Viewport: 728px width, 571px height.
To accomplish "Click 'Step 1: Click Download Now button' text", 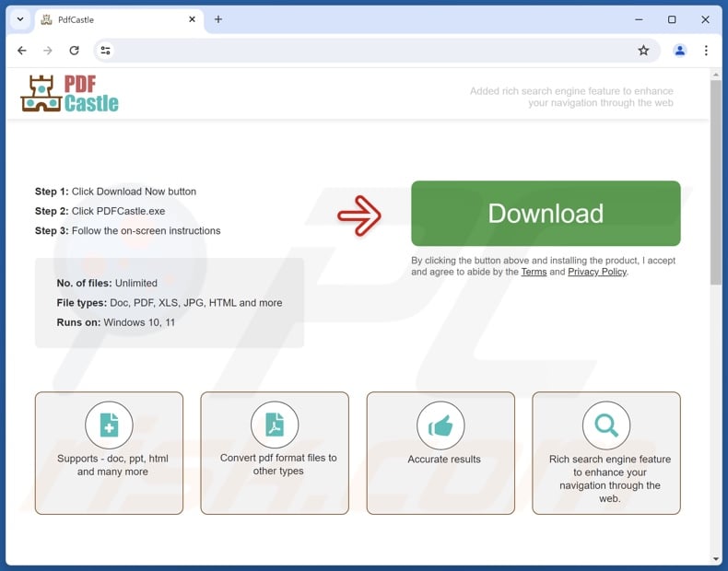I will pyautogui.click(x=115, y=192).
